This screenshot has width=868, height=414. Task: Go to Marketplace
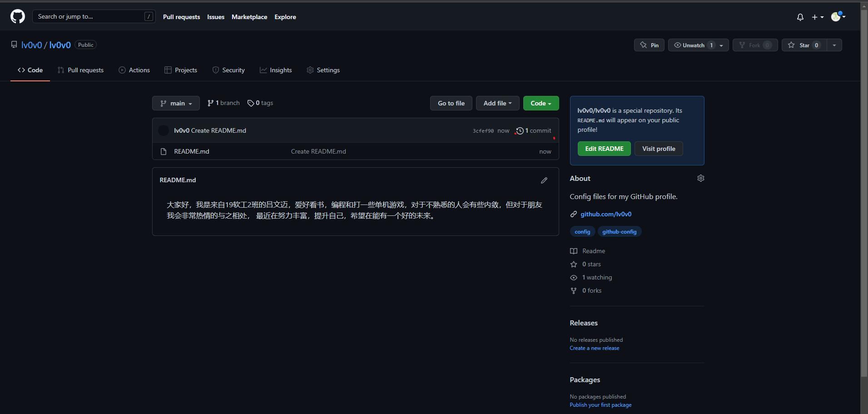point(249,17)
